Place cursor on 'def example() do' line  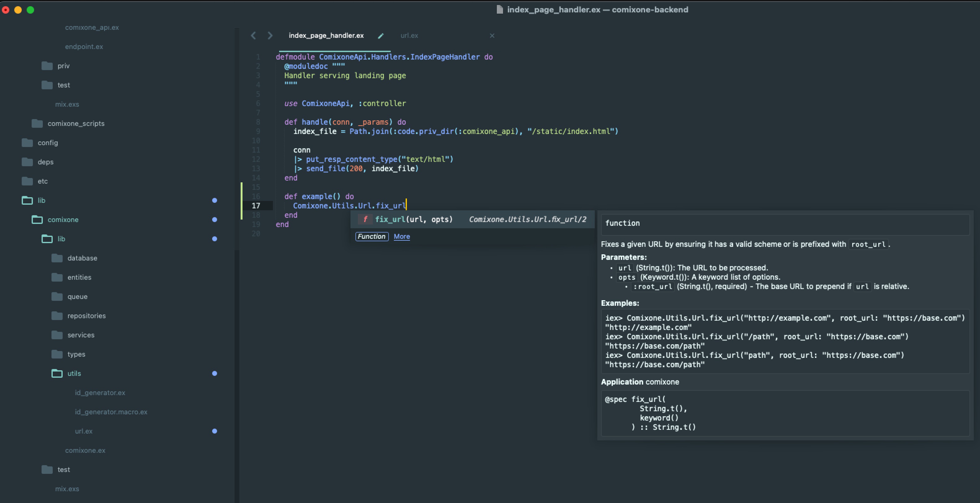coord(319,196)
